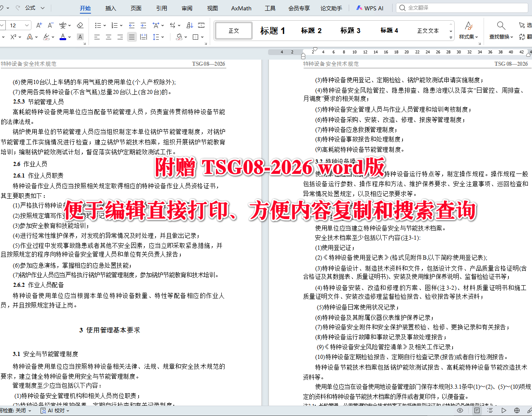This screenshot has width=532, height=416.
Task: Switch to web layout via the globe icon
Action: [x=517, y=410]
